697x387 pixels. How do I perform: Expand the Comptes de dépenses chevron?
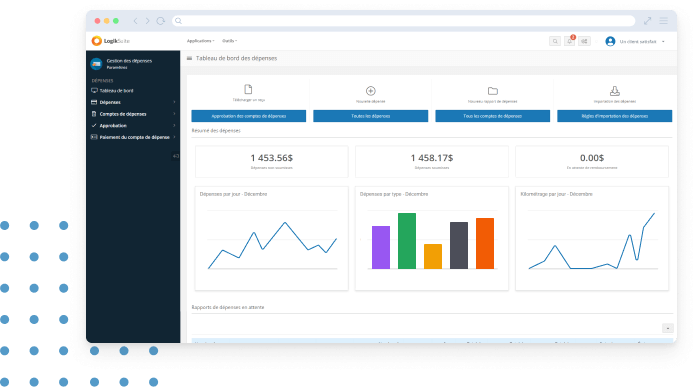174,114
